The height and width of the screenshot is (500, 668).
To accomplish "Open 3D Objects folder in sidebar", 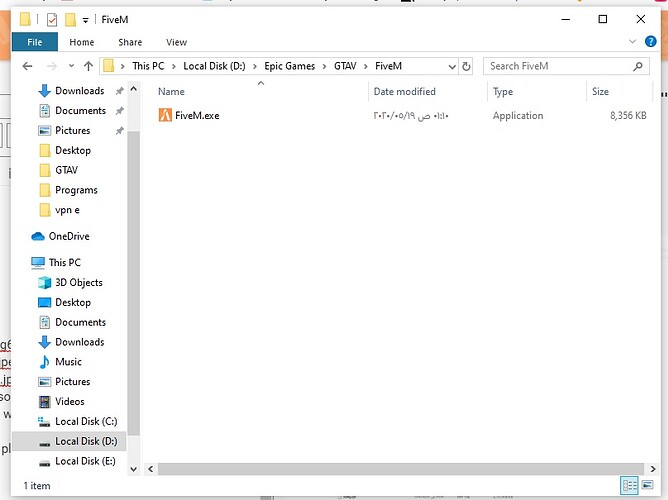I will 78,282.
